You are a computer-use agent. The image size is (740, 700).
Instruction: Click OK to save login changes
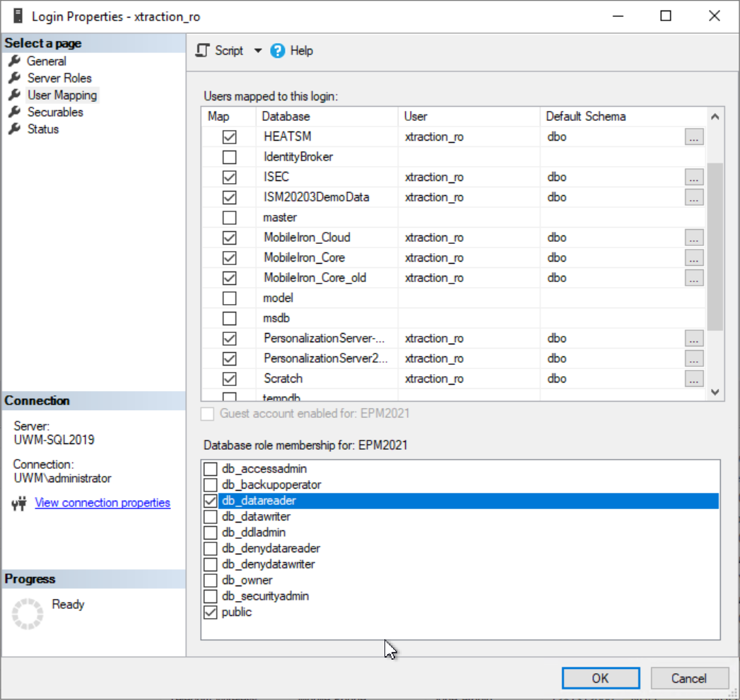(600, 677)
